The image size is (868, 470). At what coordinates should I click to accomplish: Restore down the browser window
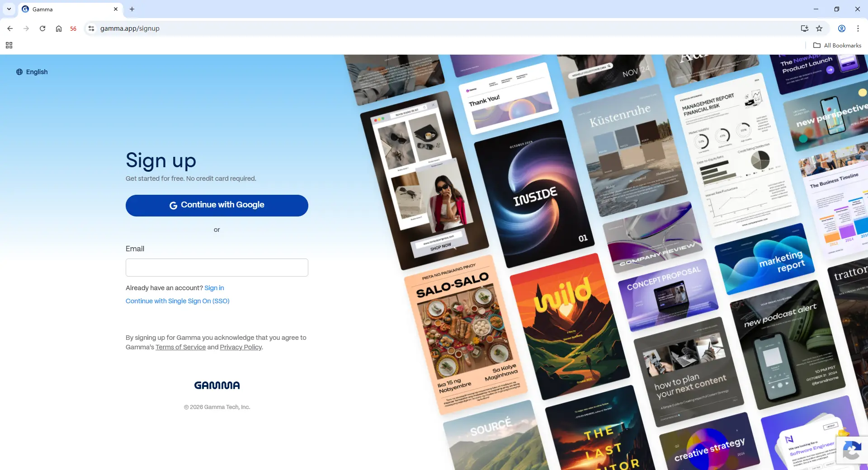point(837,9)
